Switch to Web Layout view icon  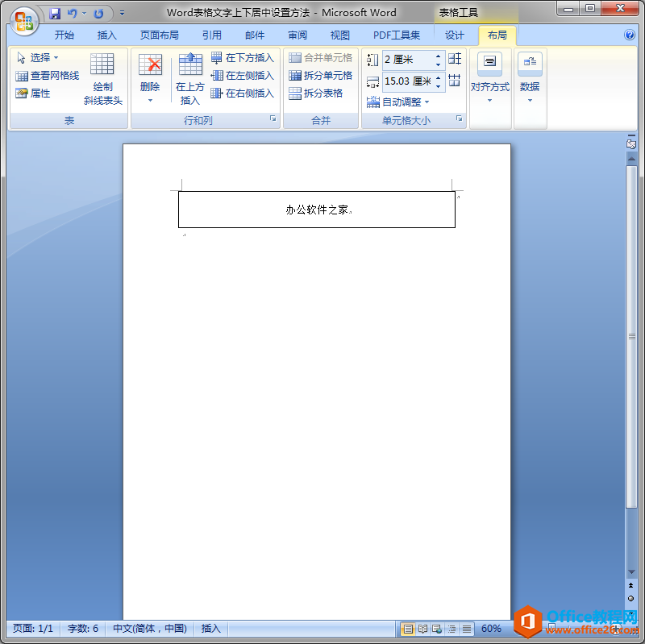click(437, 629)
